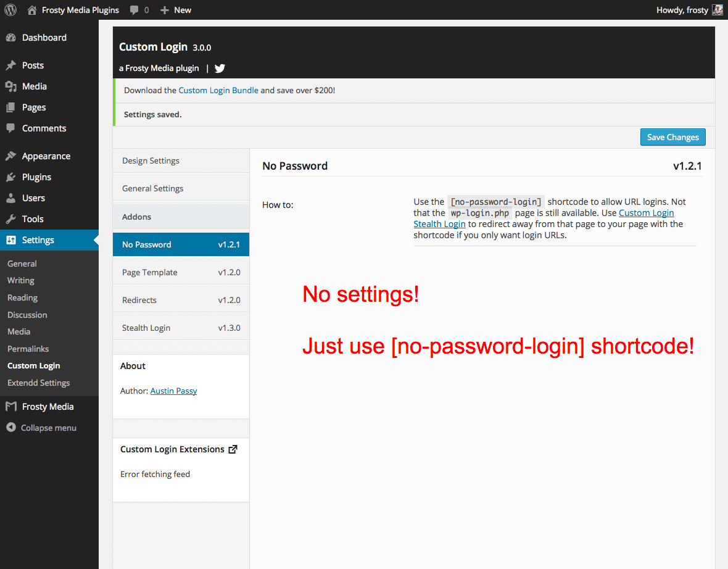The width and height of the screenshot is (728, 569).
Task: Click the plus icon next to New
Action: 164,10
